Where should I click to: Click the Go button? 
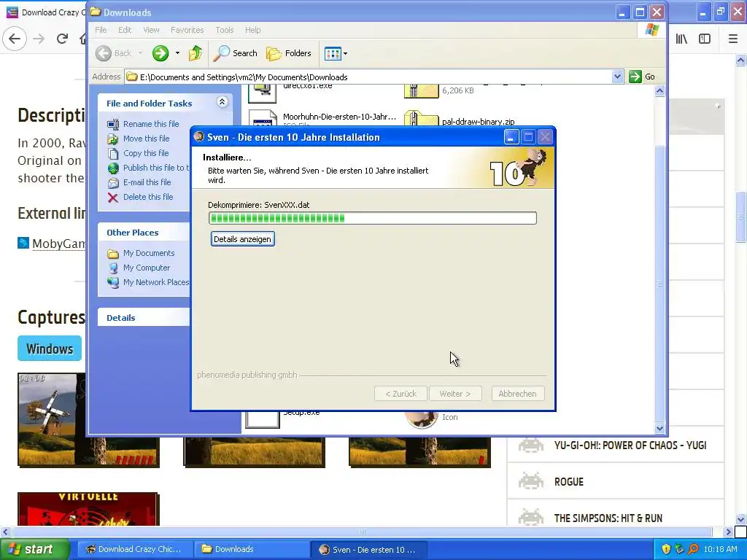[x=642, y=77]
